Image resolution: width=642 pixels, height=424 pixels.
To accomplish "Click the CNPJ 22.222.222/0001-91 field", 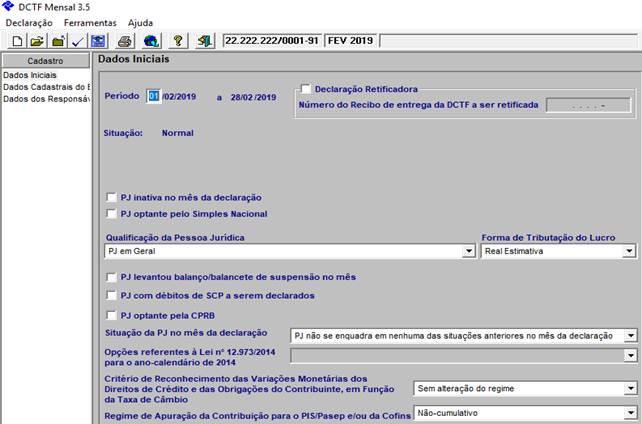I will [272, 41].
